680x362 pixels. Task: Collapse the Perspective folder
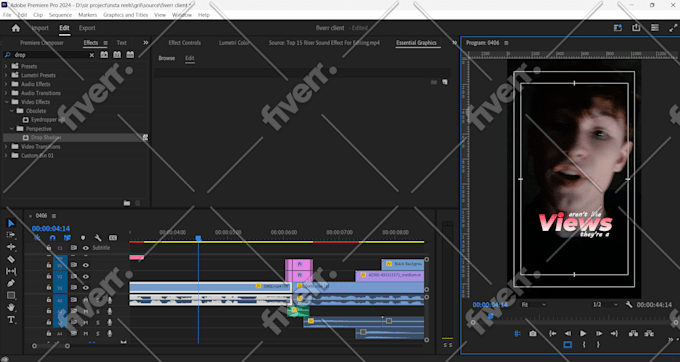pyautogui.click(x=12, y=129)
